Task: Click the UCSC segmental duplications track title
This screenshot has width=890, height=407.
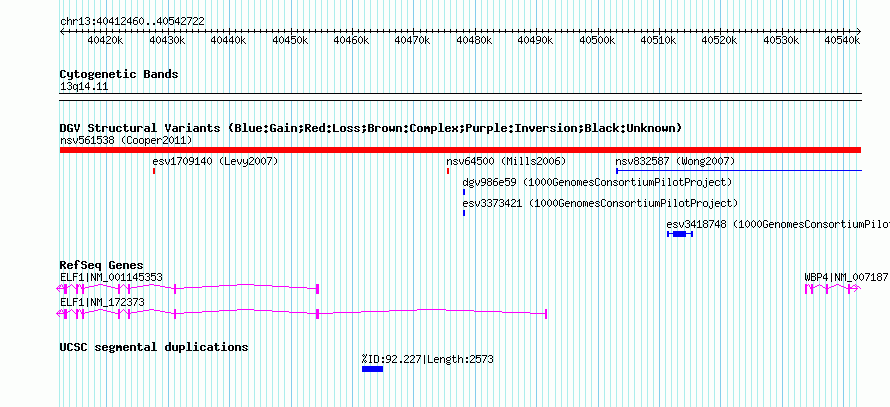Action: click(x=154, y=347)
